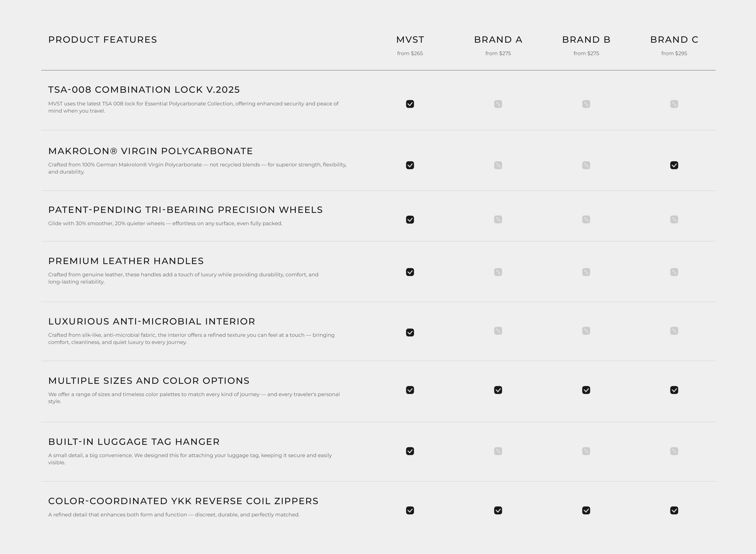Image resolution: width=756 pixels, height=554 pixels.
Task: Click the Patent-Pending Tri-Bearing Precision Wheels title
Action: [185, 210]
